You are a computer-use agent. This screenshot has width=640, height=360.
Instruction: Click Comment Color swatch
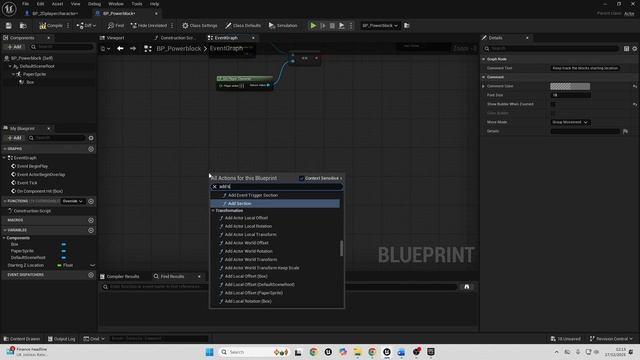tap(570, 86)
